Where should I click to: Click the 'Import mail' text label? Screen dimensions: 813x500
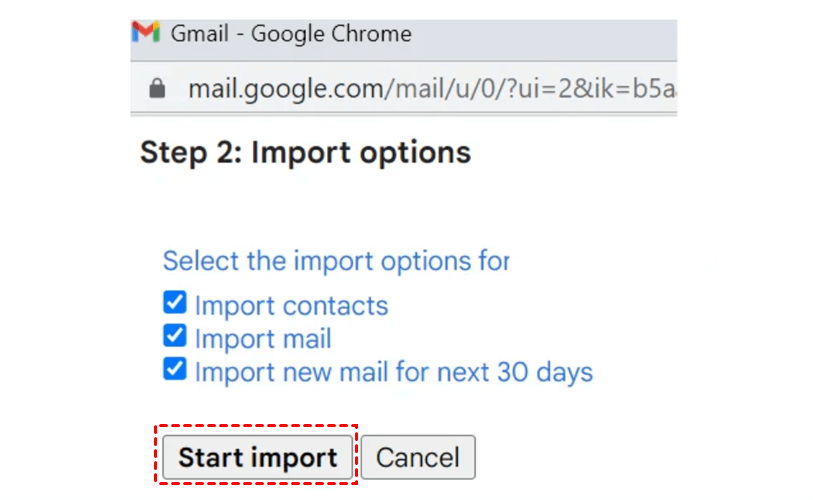click(x=263, y=339)
